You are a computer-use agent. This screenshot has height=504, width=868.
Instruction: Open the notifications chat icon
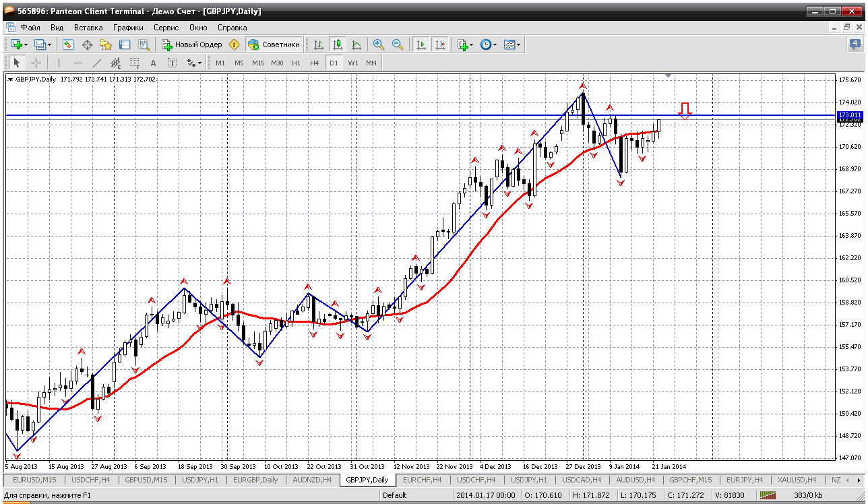tap(855, 44)
